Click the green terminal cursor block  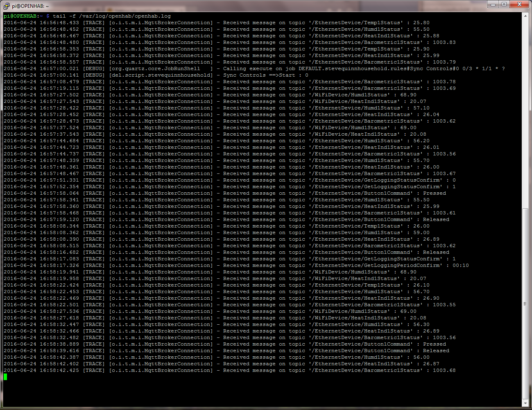5,377
